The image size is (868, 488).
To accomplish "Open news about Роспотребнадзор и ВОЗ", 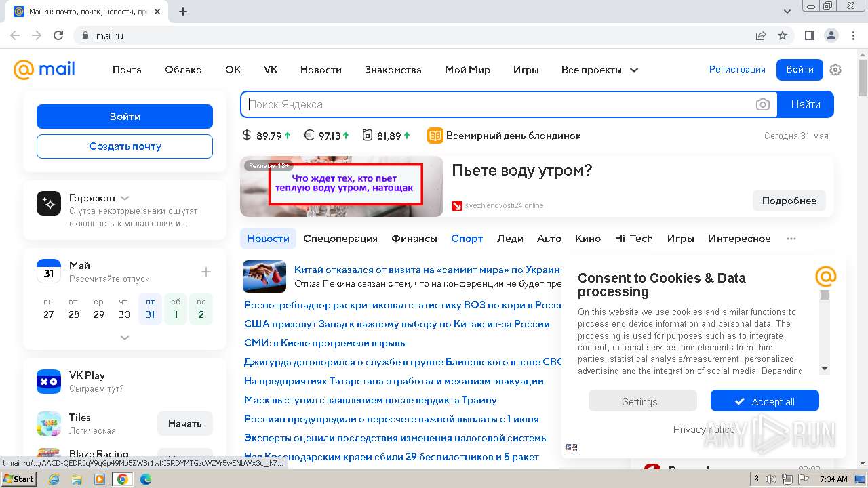I will pyautogui.click(x=403, y=305).
